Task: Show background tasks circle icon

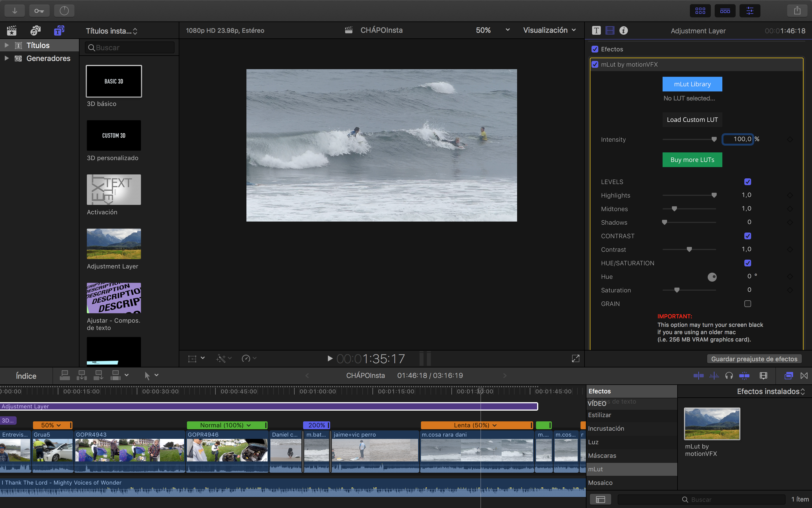Action: [64, 11]
